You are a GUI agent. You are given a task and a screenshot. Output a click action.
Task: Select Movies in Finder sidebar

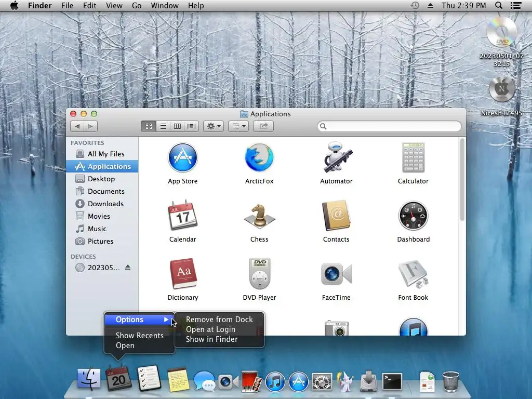point(102,216)
